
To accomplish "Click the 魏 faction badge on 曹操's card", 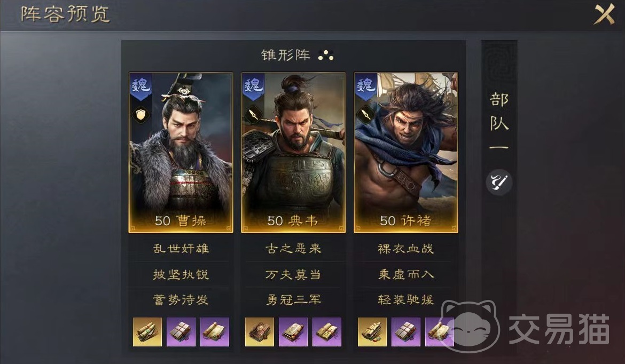I will coord(140,86).
